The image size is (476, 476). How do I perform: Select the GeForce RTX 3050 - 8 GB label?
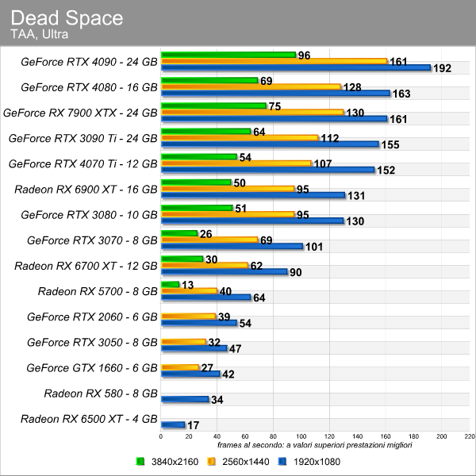pyautogui.click(x=92, y=343)
